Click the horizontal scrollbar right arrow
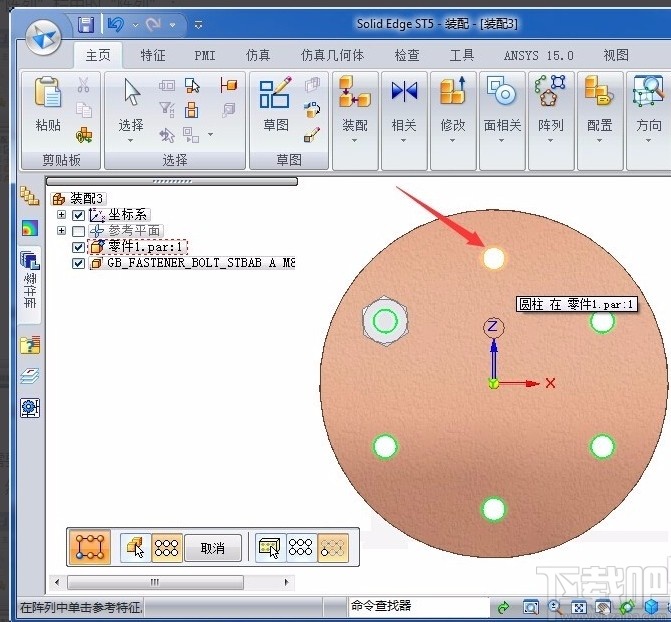 click(x=286, y=582)
